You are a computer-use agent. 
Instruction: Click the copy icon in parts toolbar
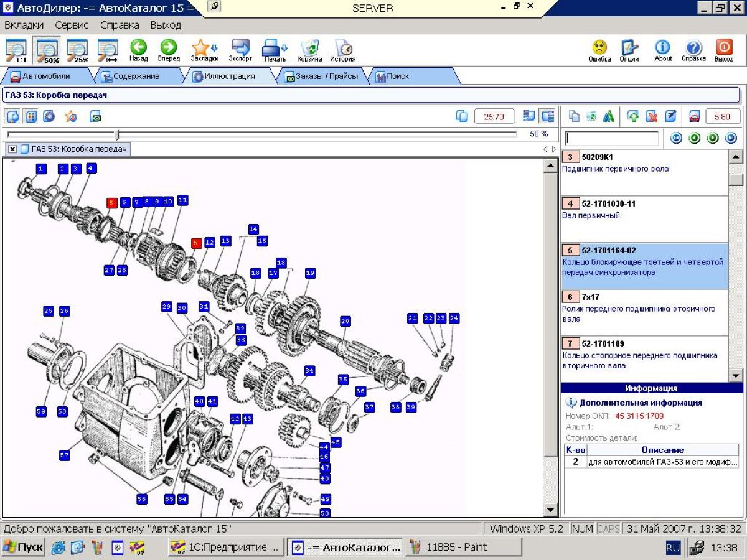click(x=574, y=116)
